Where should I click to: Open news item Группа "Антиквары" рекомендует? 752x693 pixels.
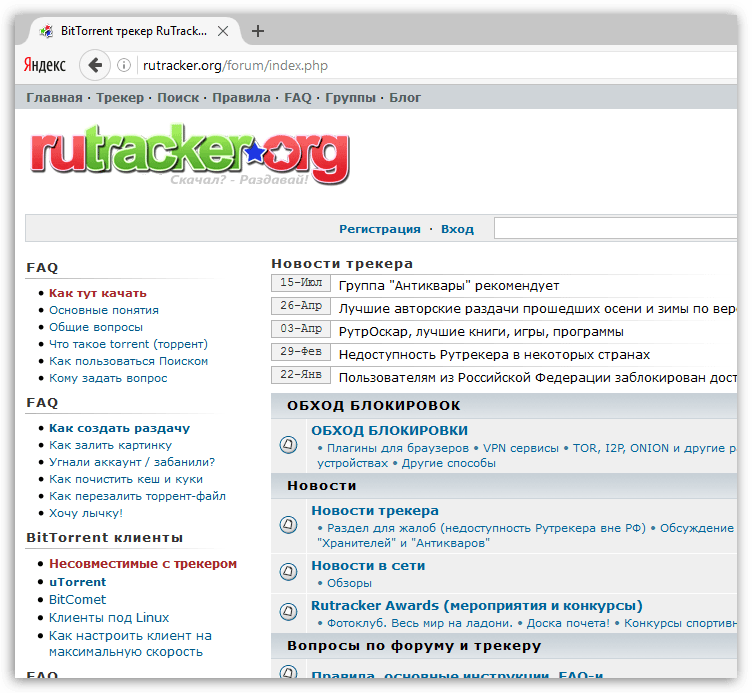click(x=449, y=286)
